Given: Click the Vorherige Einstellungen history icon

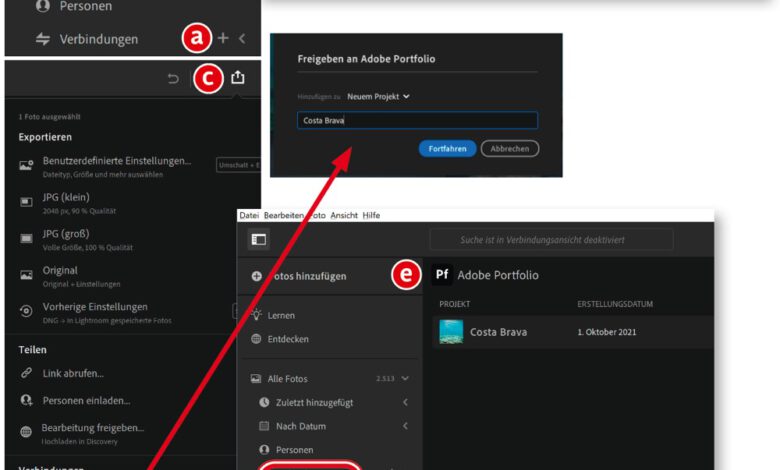Looking at the screenshot, I should click(x=26, y=311).
